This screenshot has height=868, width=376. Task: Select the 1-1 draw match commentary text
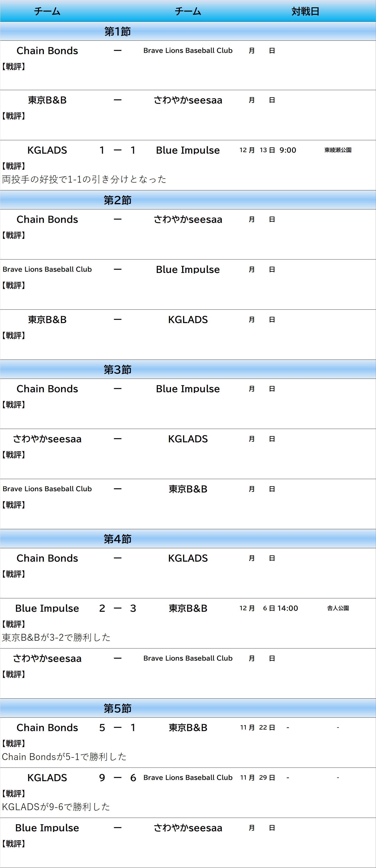point(84,179)
